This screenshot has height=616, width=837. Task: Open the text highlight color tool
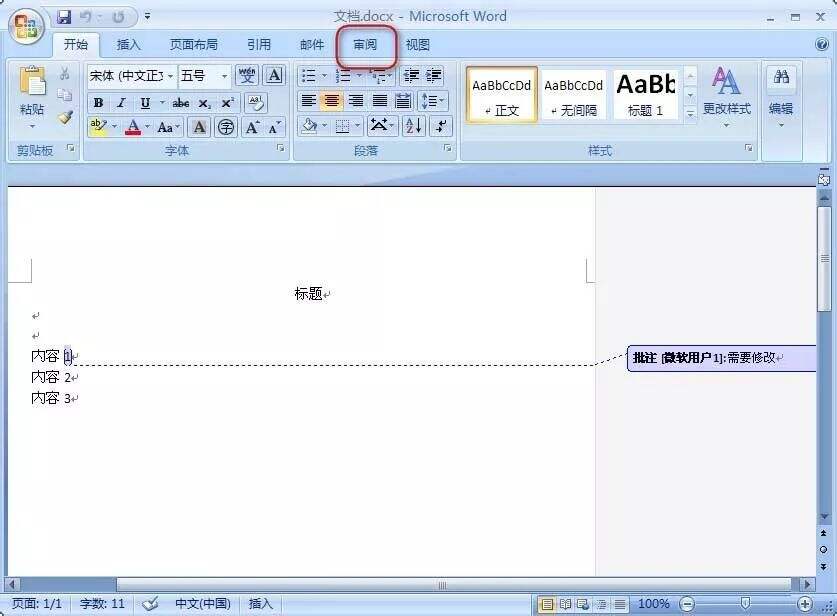point(98,128)
